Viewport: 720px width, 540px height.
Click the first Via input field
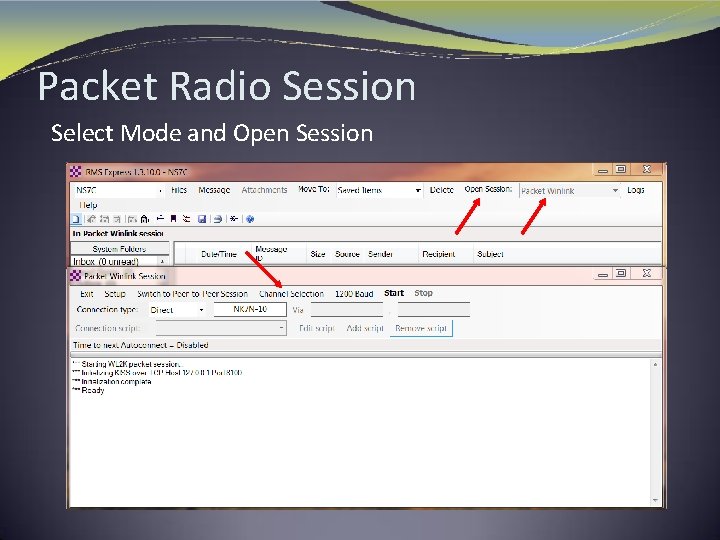point(347,309)
